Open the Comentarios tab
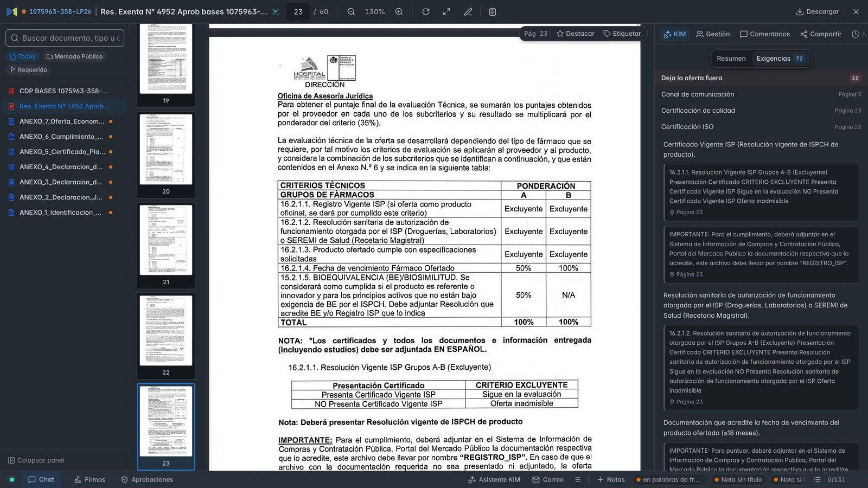The width and height of the screenshot is (868, 488). [765, 34]
